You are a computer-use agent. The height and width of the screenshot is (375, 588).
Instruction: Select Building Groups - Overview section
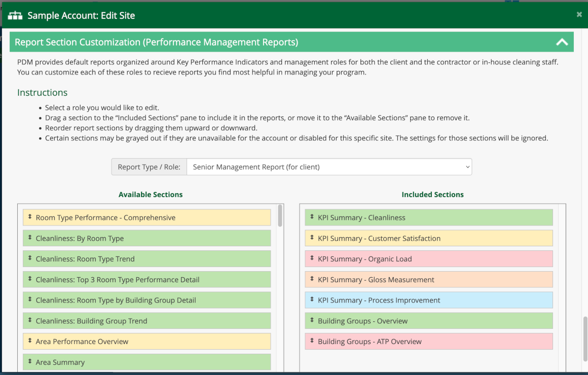pos(429,321)
